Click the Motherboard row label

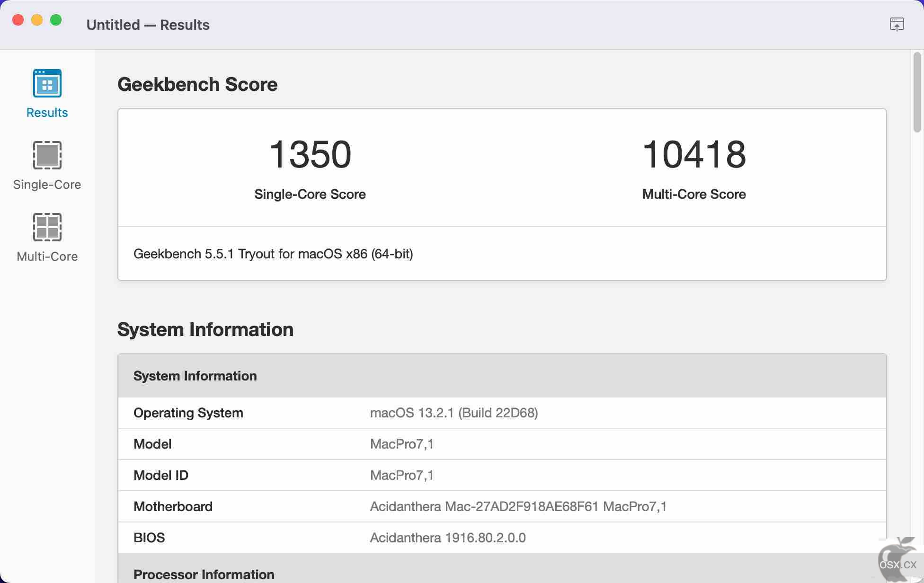coord(173,506)
